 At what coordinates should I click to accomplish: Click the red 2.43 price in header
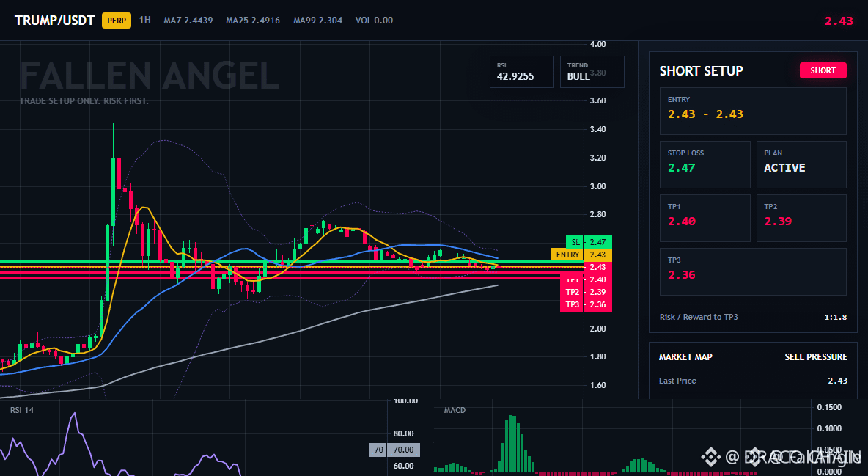coord(839,21)
